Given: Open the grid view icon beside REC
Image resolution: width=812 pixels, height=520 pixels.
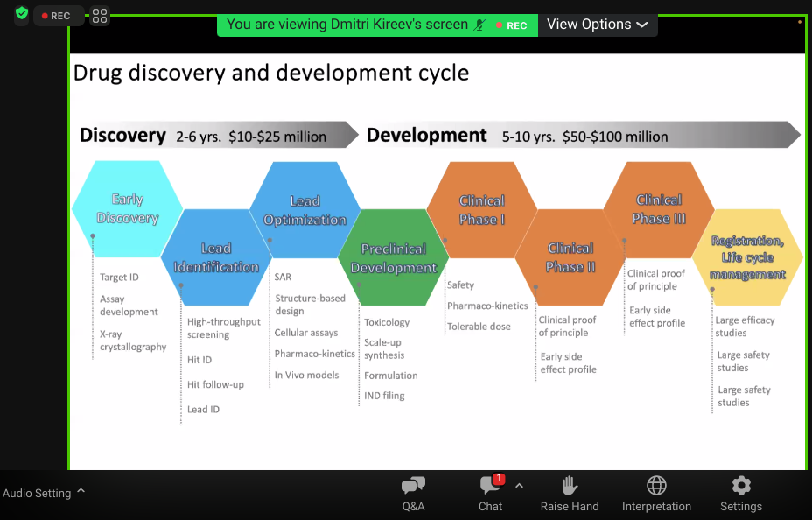Looking at the screenshot, I should tap(100, 16).
